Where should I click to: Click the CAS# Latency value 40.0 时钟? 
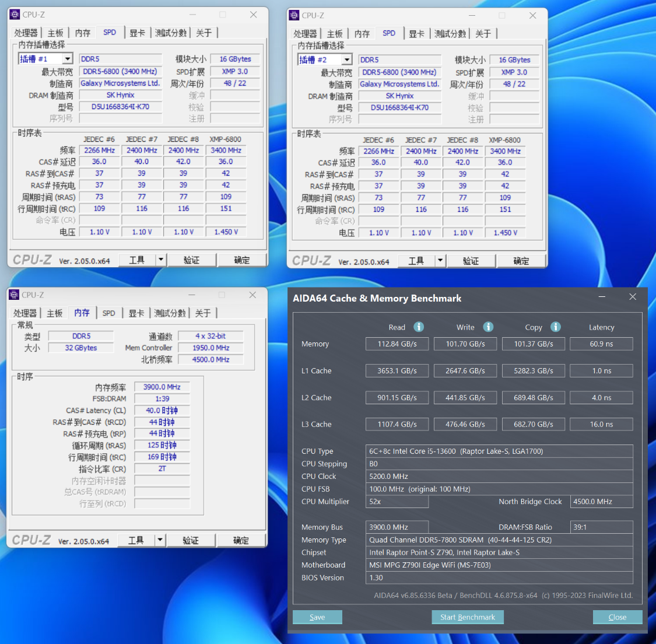(162, 411)
